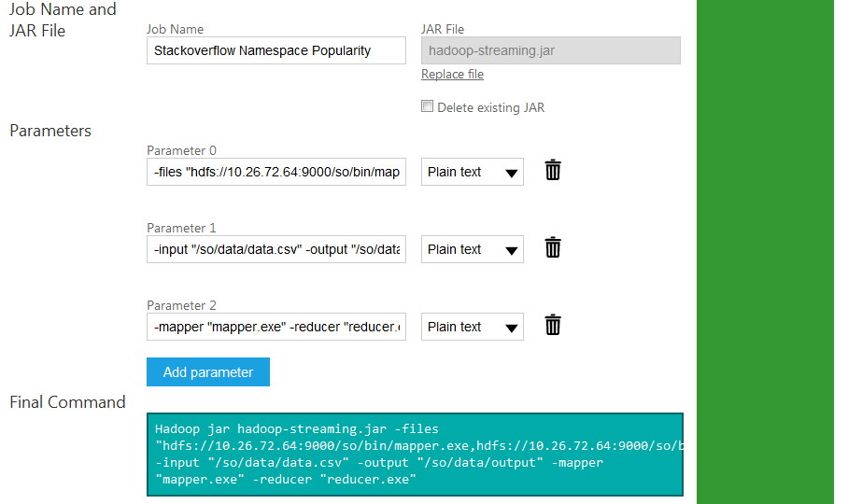Click the 'Final Command' section heading

(67, 402)
